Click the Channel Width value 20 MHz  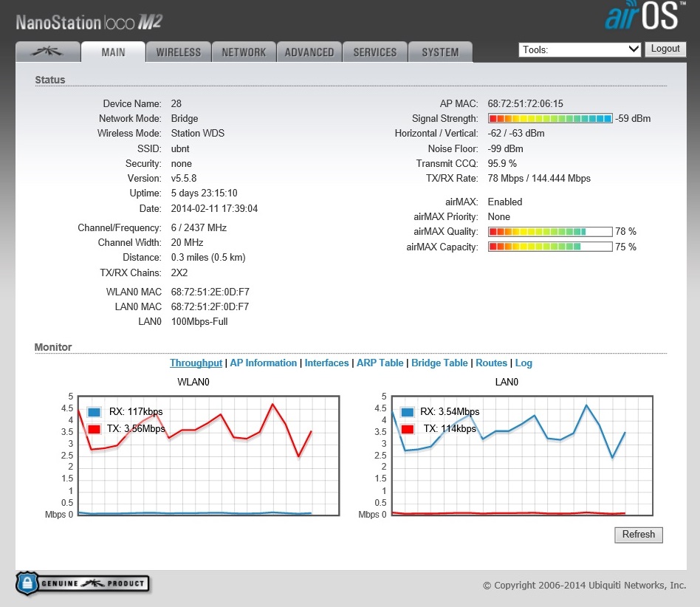click(187, 242)
